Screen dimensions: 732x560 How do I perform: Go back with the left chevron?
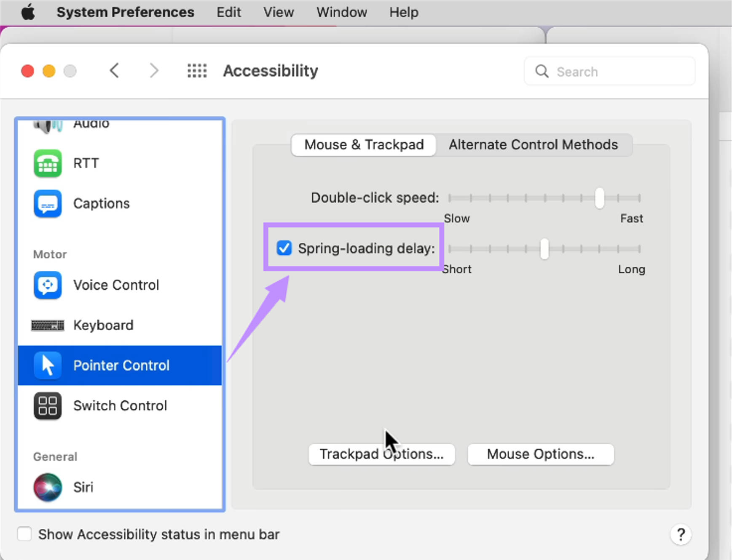[114, 71]
